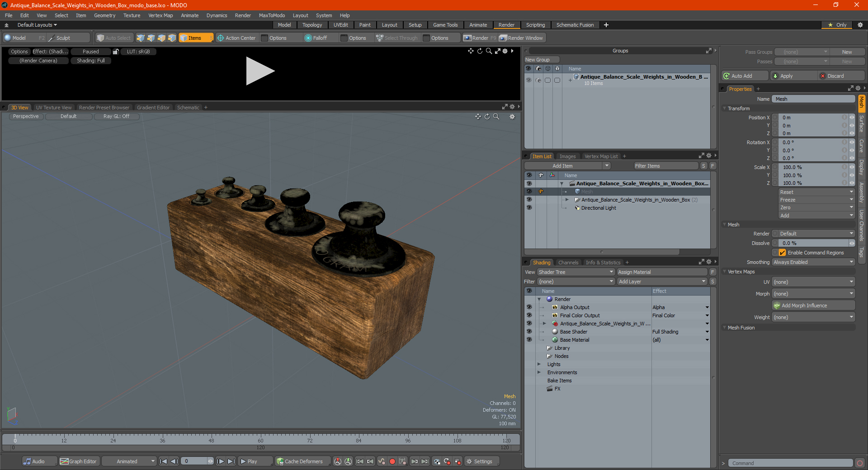Screen dimensions: 868x470
Task: Expand Antique_Balance_Scale_Weights_in_Wooden_Box group in item list
Action: coord(567,200)
